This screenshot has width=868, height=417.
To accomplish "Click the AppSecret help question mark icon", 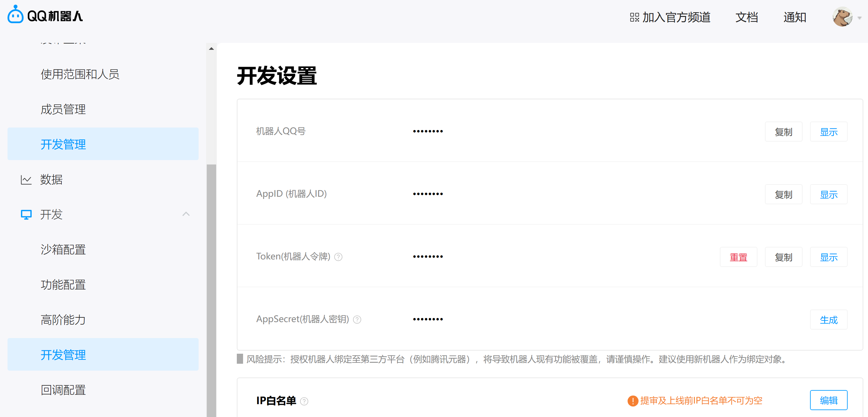I will 357,320.
